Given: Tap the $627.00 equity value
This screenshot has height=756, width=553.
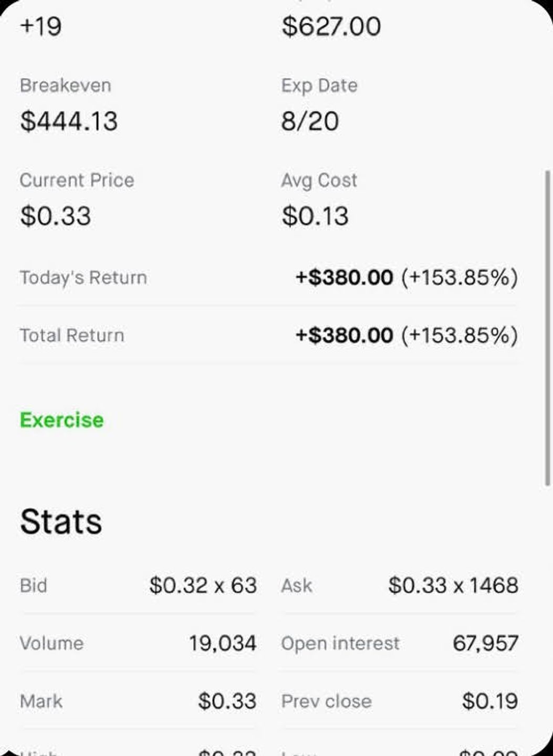Looking at the screenshot, I should [331, 26].
